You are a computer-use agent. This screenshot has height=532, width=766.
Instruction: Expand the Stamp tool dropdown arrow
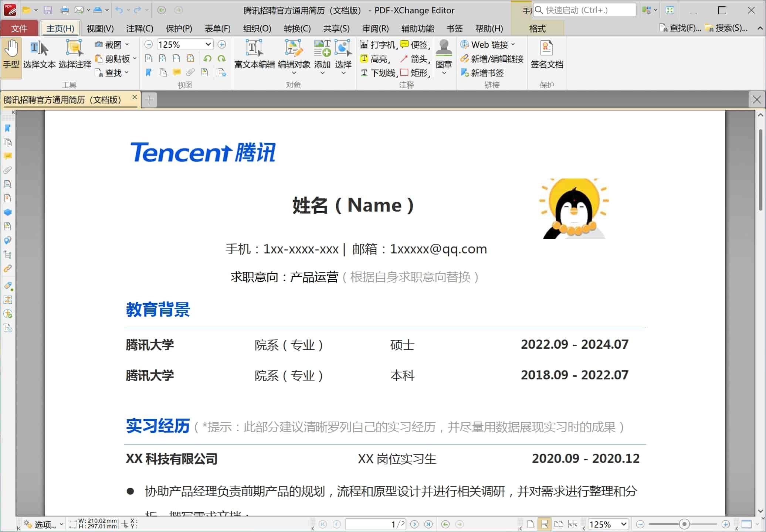[444, 73]
